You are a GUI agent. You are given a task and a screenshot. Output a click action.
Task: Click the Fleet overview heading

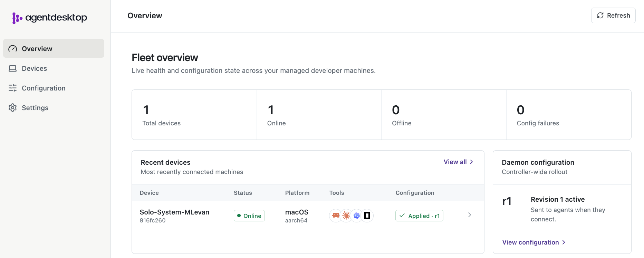pos(165,58)
